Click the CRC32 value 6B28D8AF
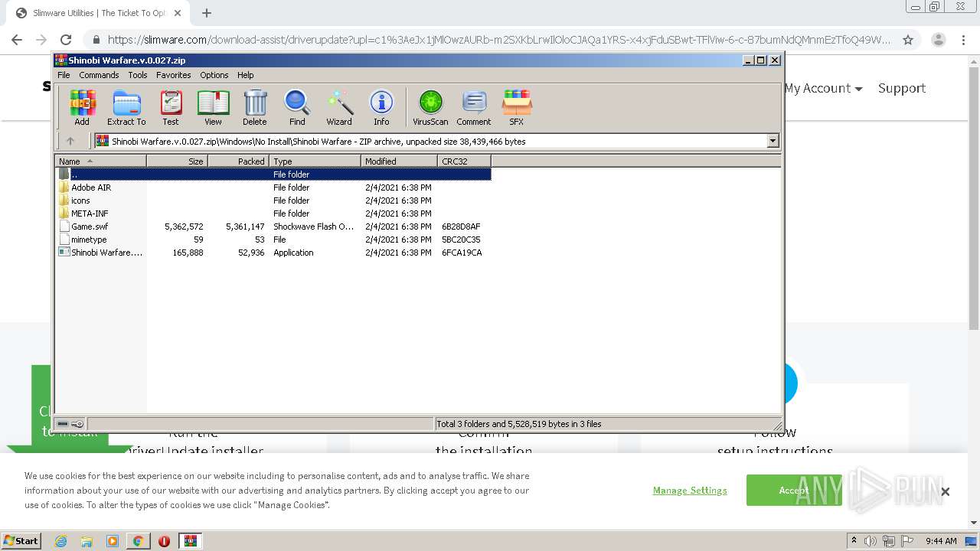This screenshot has height=551, width=980. (x=461, y=227)
